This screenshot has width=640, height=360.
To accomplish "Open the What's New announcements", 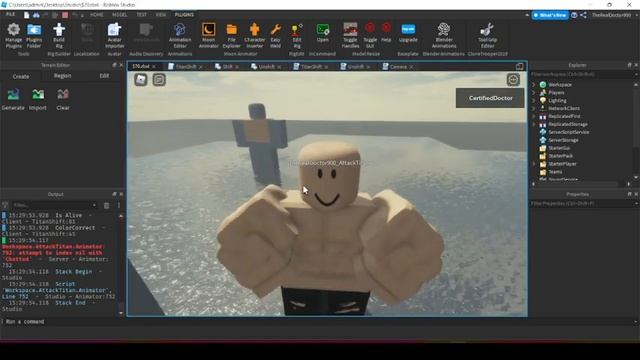I will pyautogui.click(x=550, y=15).
